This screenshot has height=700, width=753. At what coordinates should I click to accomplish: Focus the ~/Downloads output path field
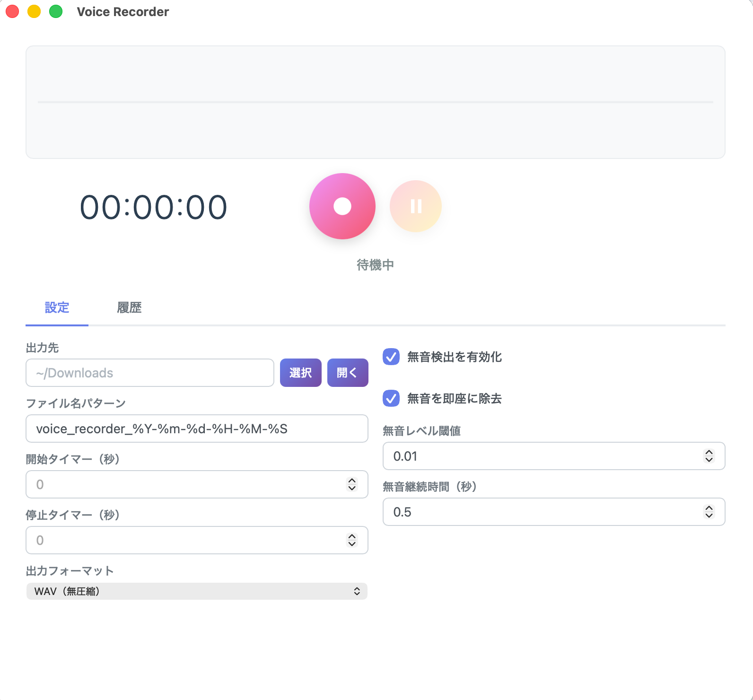click(x=150, y=373)
